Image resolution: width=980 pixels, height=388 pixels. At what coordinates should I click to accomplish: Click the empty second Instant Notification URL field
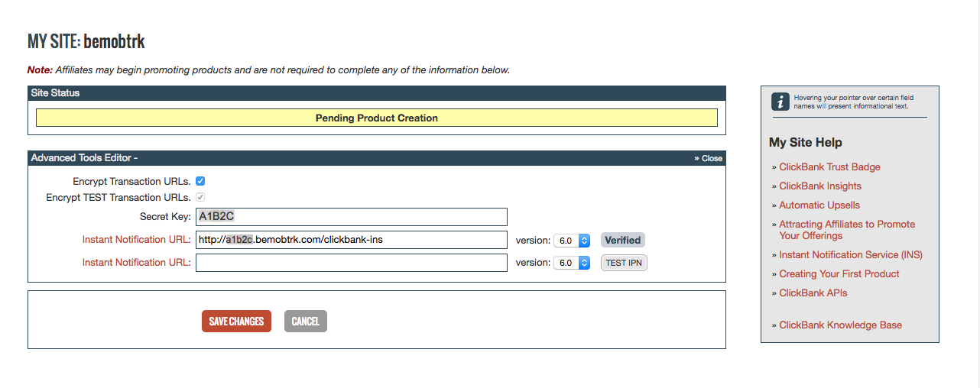point(352,263)
